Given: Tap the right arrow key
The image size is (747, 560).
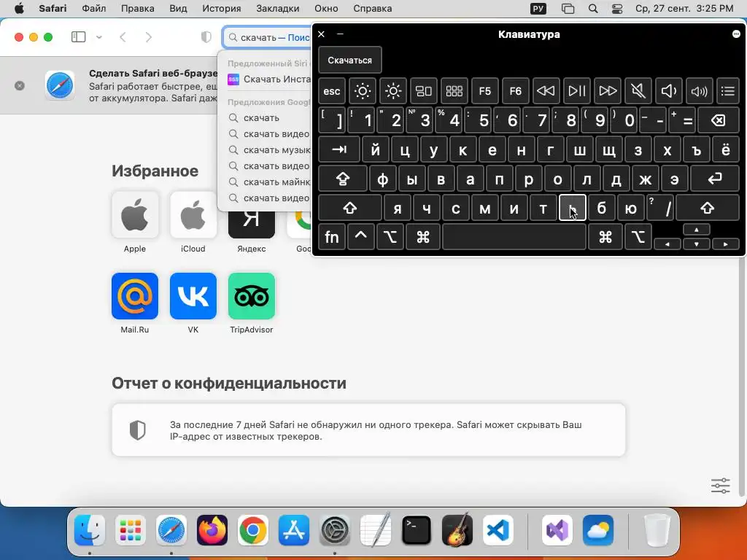Looking at the screenshot, I should tap(726, 244).
